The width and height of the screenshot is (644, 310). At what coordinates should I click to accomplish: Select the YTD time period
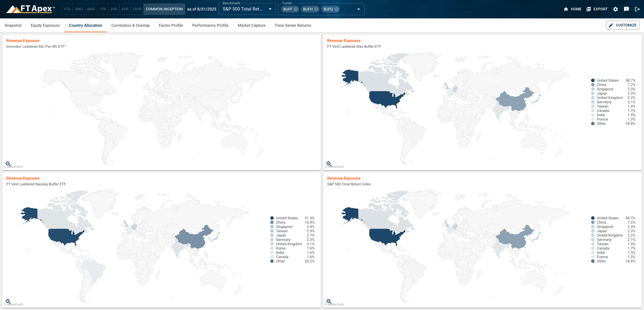[67, 9]
